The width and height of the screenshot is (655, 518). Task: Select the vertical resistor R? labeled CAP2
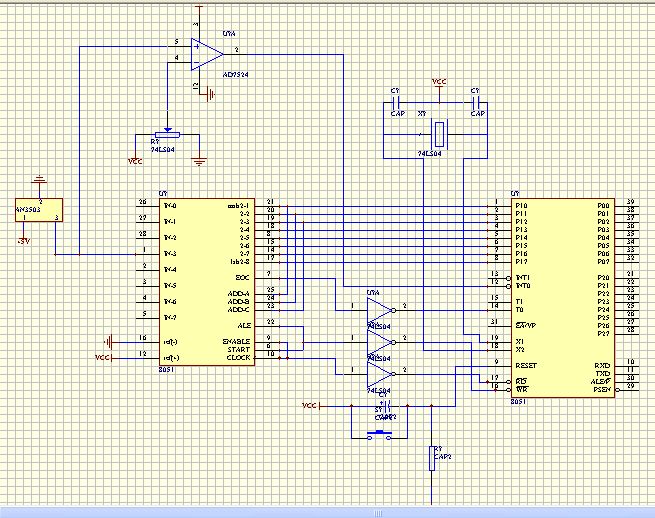pos(432,459)
